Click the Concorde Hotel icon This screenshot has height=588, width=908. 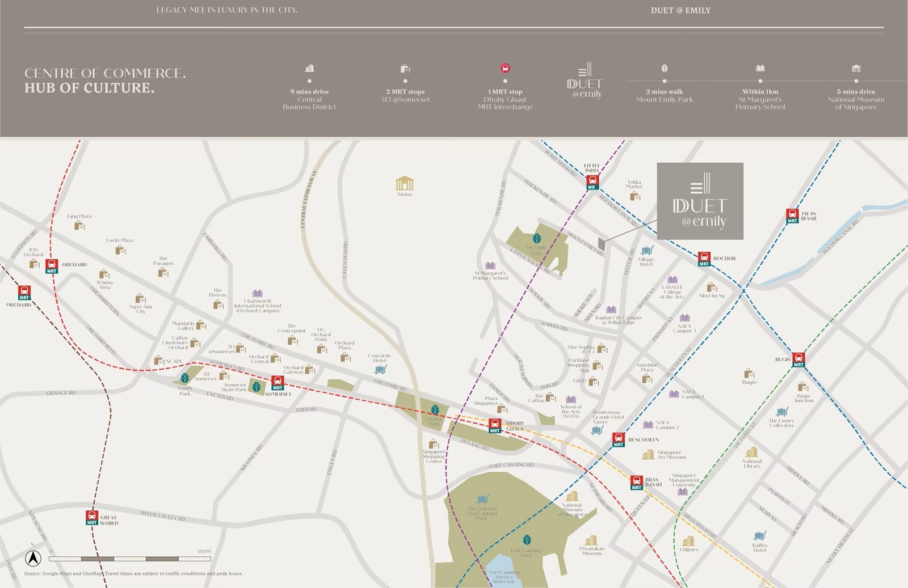(380, 369)
